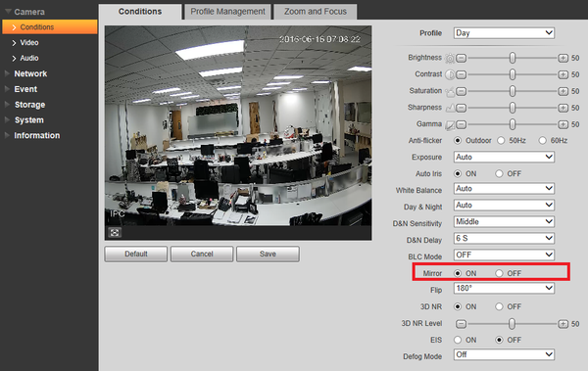Click the fullscreen icon below video preview
This screenshot has height=371, width=588.
coord(115,233)
